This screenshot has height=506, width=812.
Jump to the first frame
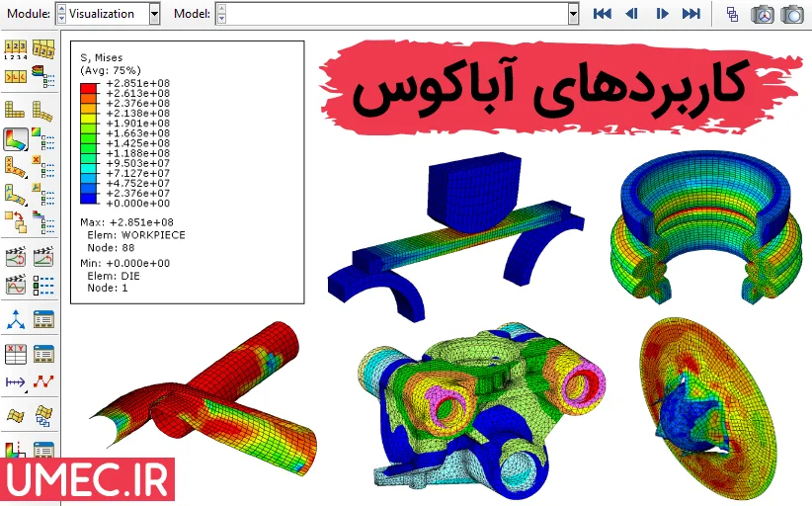point(602,14)
